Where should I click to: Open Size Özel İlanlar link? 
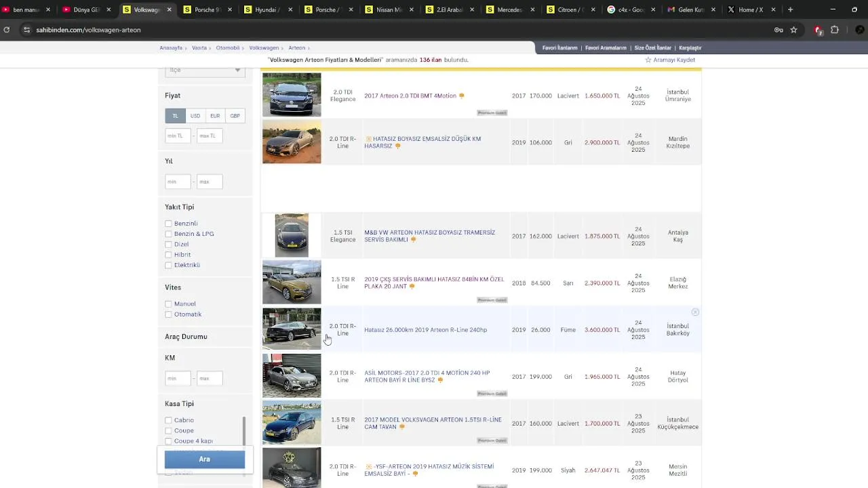pos(652,48)
